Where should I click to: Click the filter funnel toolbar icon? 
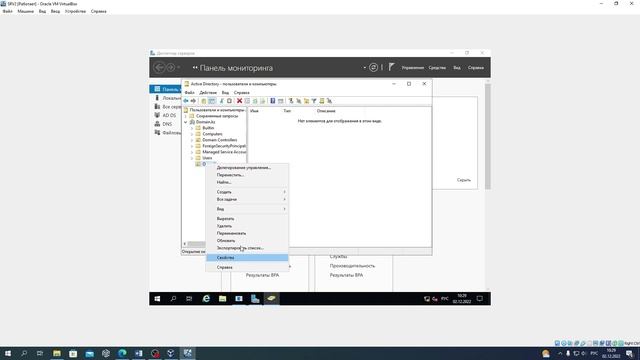(314, 101)
